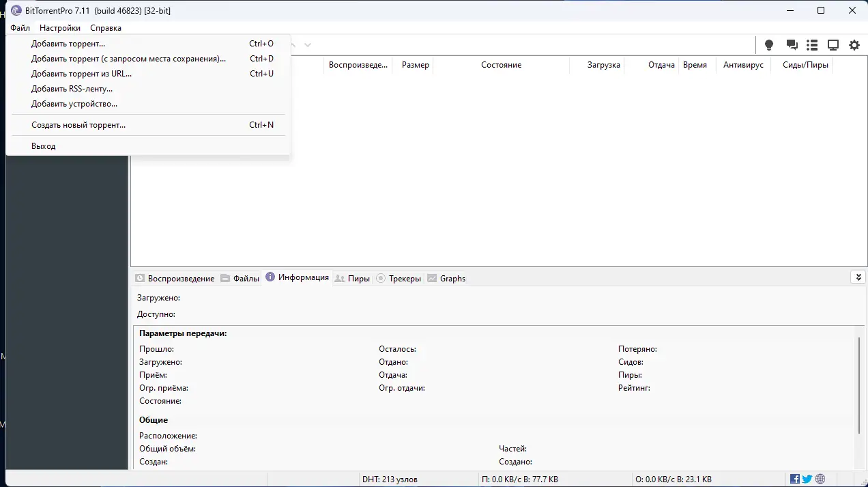Choose Добавить торрент из URL...
Screen dimensions: 868x487
(x=148, y=74)
